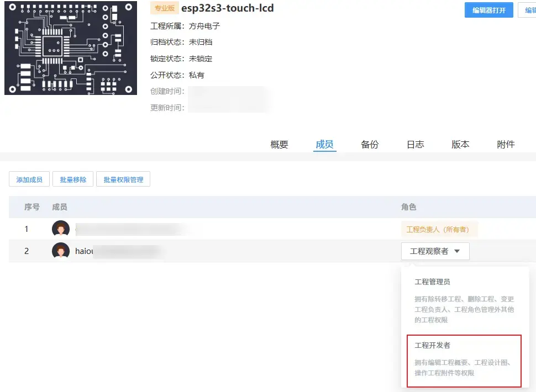536x392 pixels.
Task: Open the 工程观察者 role selector
Action: pos(435,251)
